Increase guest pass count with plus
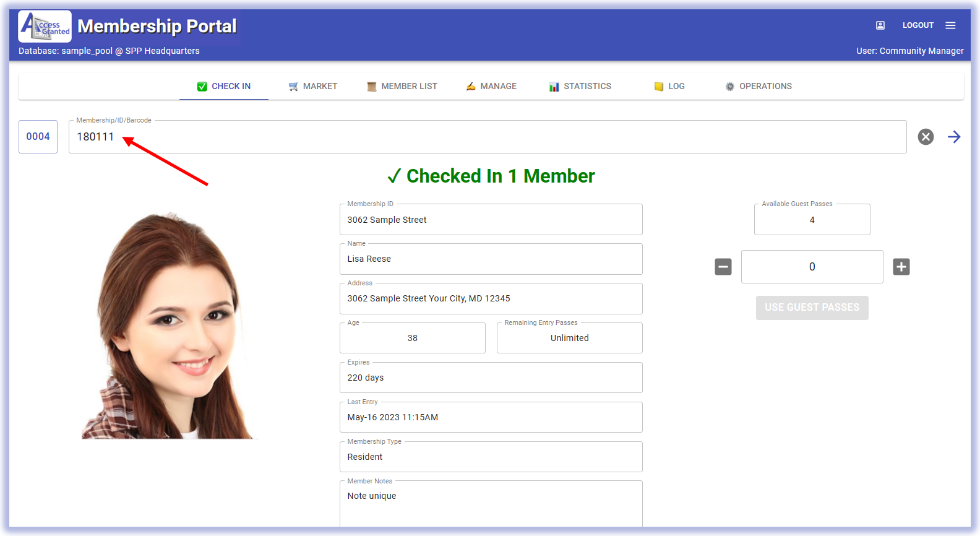The width and height of the screenshot is (980, 536). pyautogui.click(x=901, y=267)
